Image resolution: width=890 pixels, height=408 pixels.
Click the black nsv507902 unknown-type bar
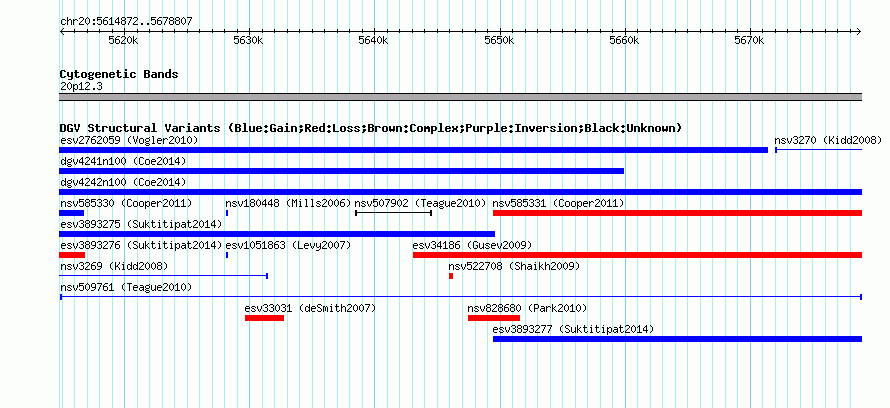(393, 213)
